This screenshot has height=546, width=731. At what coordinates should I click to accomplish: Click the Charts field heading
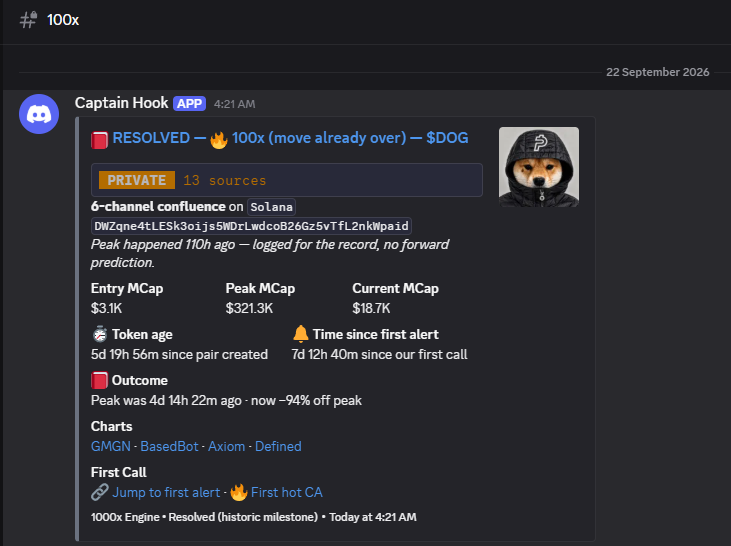pos(111,426)
